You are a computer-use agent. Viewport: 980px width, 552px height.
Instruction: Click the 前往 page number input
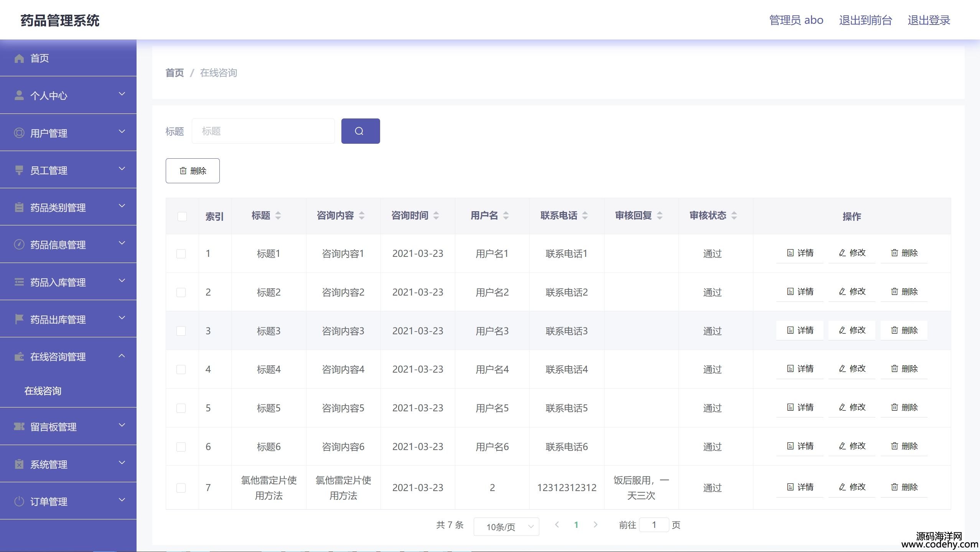pos(654,525)
